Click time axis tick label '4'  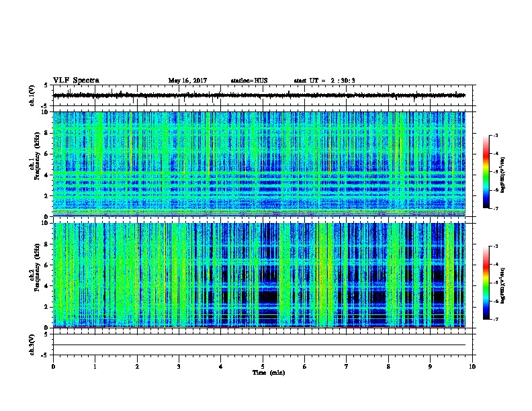(221, 367)
